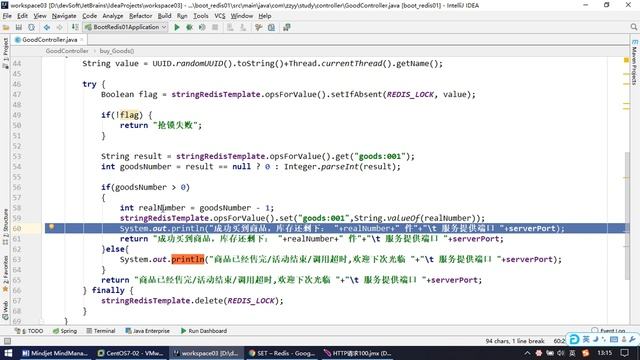Expand the Favorites tool window side tab
Viewport: 640px width, 360px height.
click(x=5, y=273)
